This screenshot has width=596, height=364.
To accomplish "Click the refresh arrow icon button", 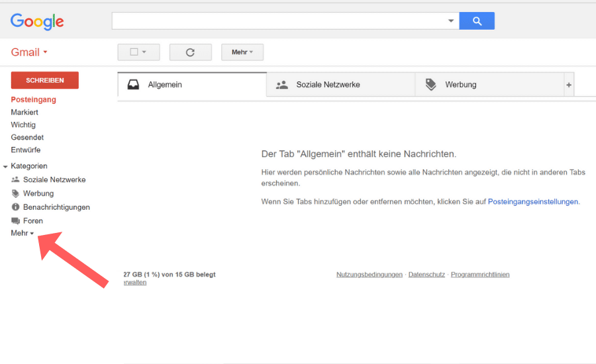I will pos(190,52).
